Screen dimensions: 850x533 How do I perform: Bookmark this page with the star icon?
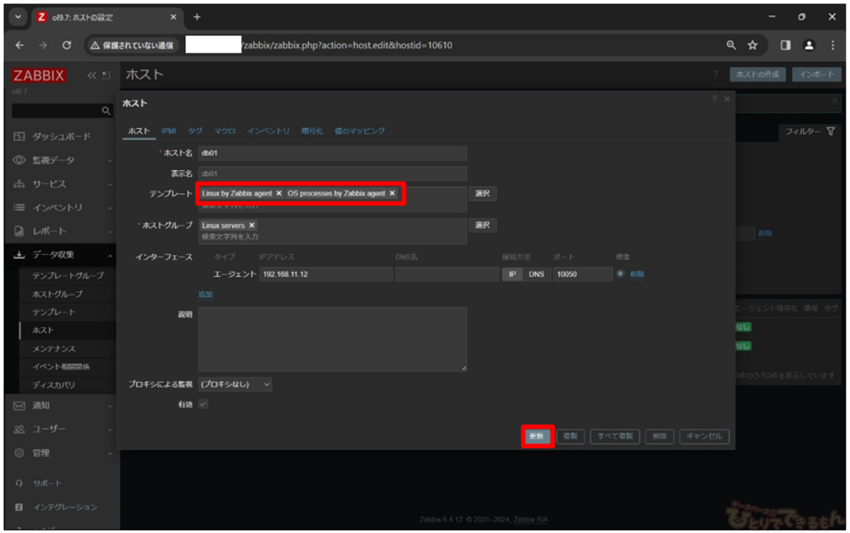pos(753,45)
